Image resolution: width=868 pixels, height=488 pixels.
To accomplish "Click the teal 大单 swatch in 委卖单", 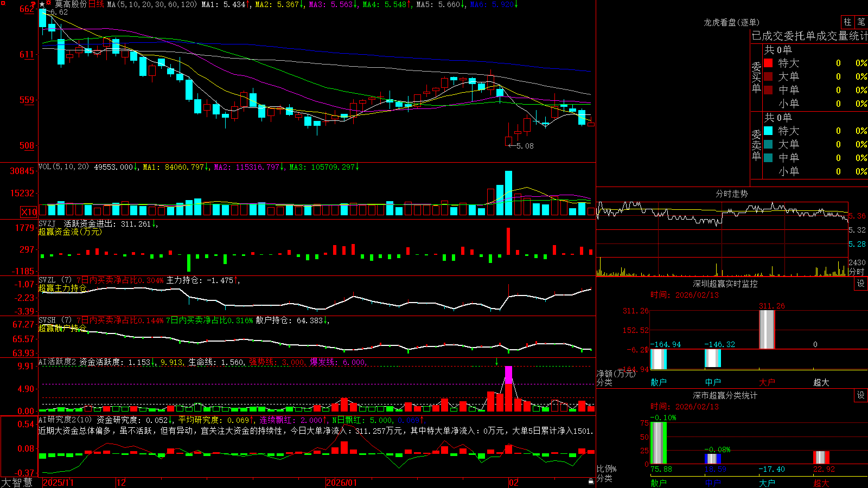I will pyautogui.click(x=768, y=144).
